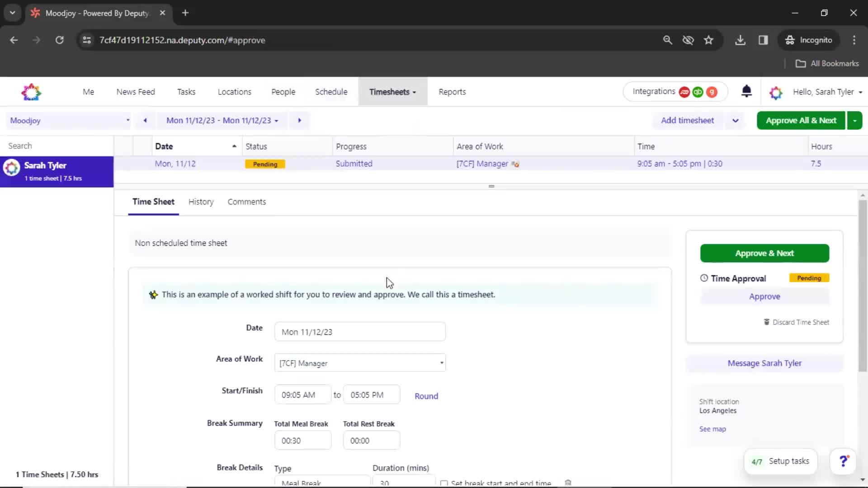
Task: Expand the Add timesheet dropdown arrow
Action: [x=736, y=120]
